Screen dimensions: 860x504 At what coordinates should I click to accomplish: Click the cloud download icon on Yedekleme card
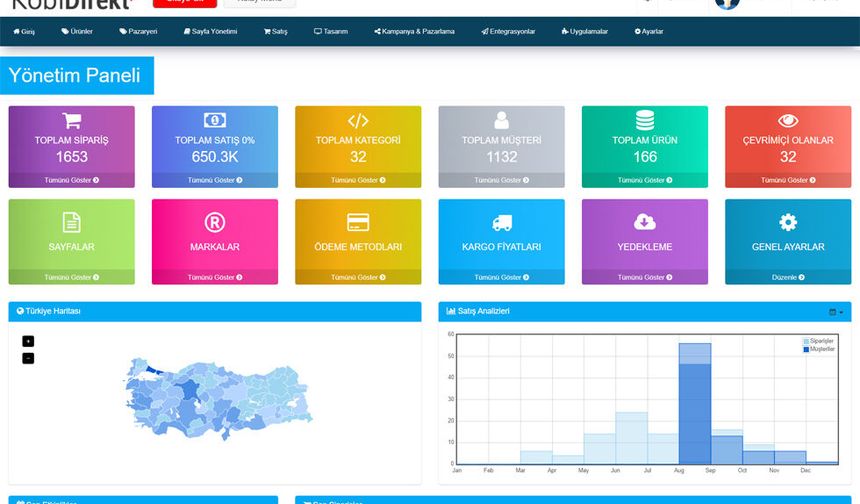(645, 222)
